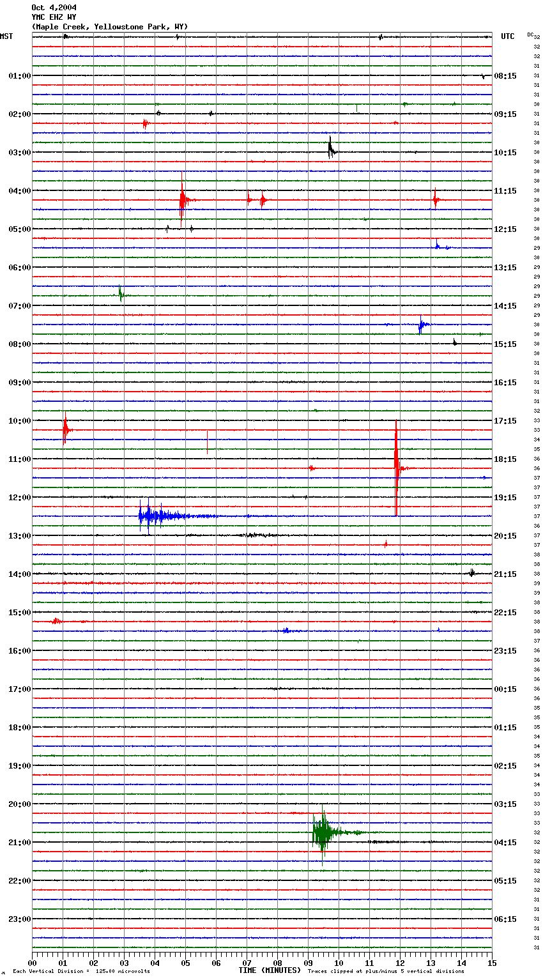The height and width of the screenshot is (980, 543).
Task: Select the '03:00' MST time label
Action: [20, 153]
